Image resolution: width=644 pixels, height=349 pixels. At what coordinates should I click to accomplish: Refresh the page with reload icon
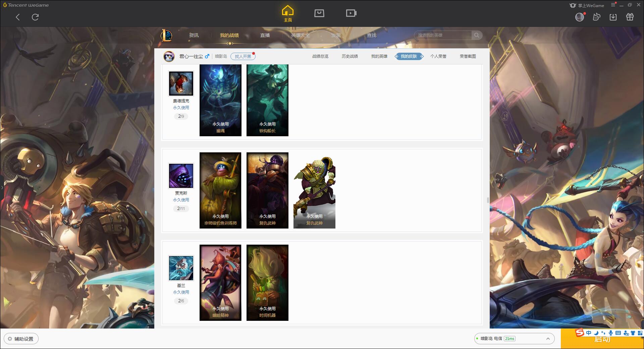(35, 17)
